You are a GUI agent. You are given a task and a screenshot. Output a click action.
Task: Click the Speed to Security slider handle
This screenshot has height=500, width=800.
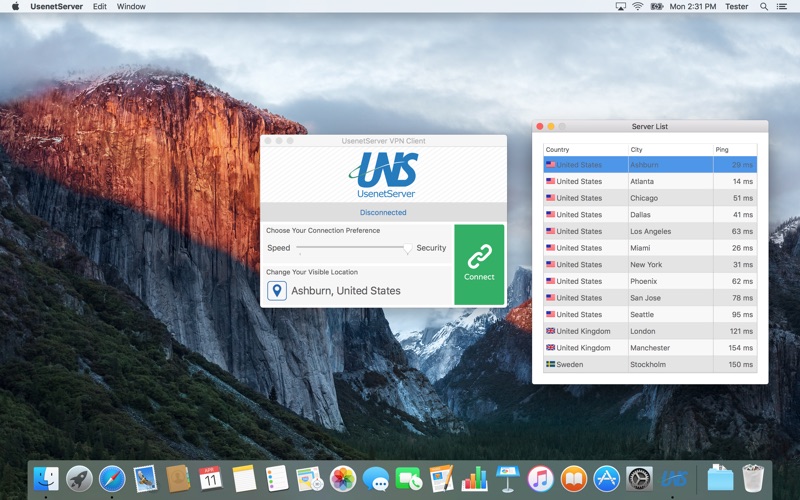[408, 249]
